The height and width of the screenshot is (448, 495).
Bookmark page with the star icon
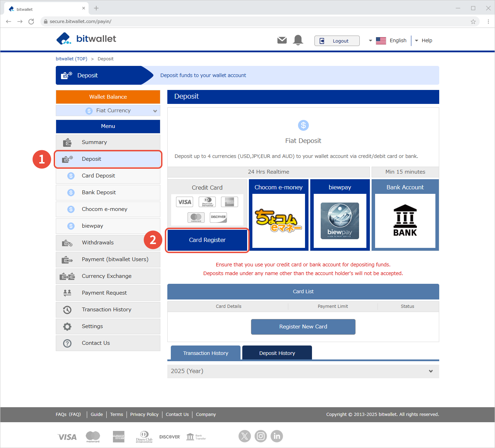coord(473,22)
